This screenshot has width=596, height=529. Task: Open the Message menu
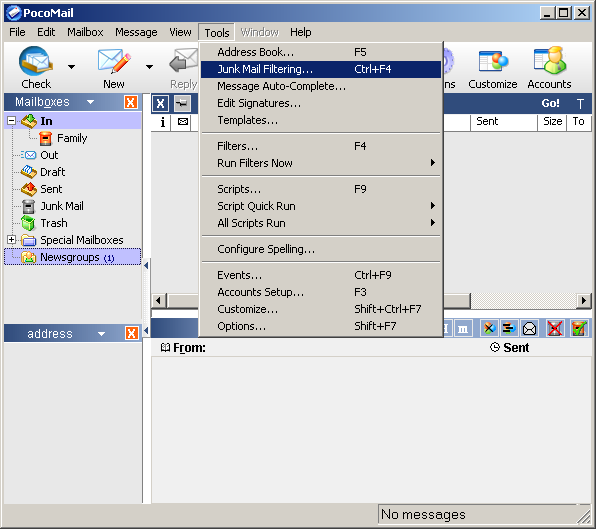(136, 32)
